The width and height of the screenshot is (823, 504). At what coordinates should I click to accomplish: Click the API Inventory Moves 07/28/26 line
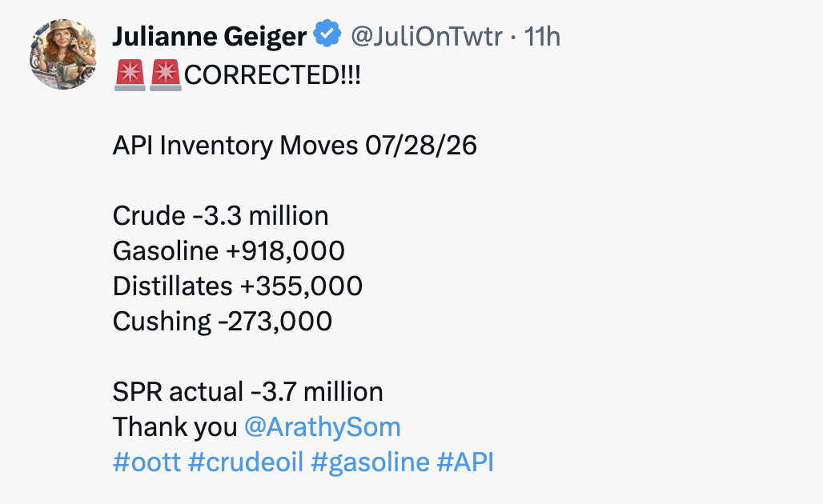(295, 146)
